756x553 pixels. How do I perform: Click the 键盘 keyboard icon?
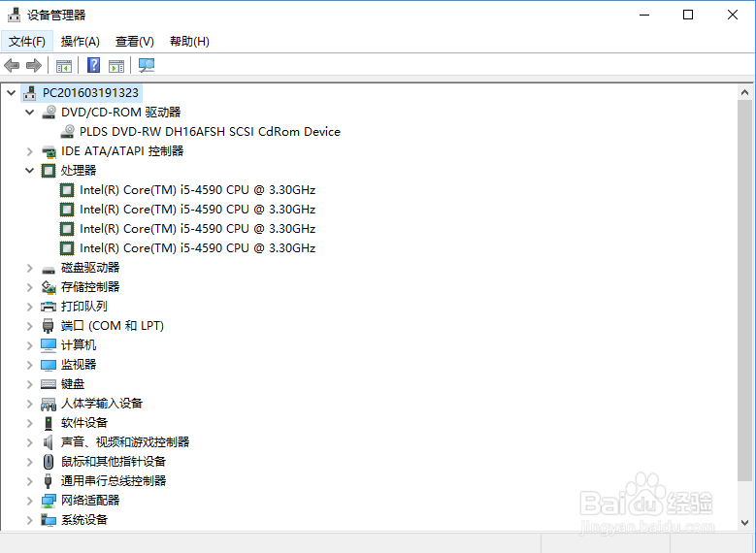49,384
